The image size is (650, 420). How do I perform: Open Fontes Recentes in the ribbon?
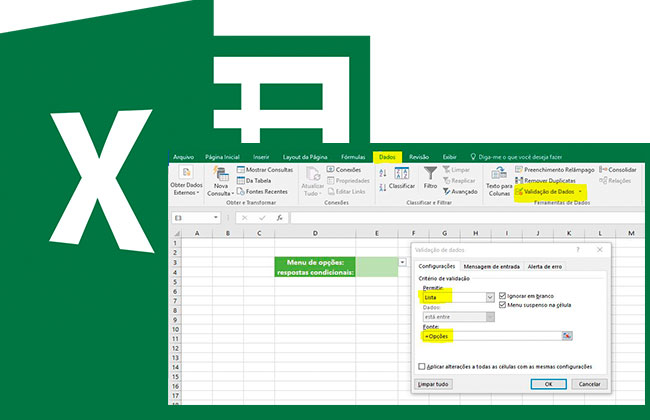[x=262, y=192]
